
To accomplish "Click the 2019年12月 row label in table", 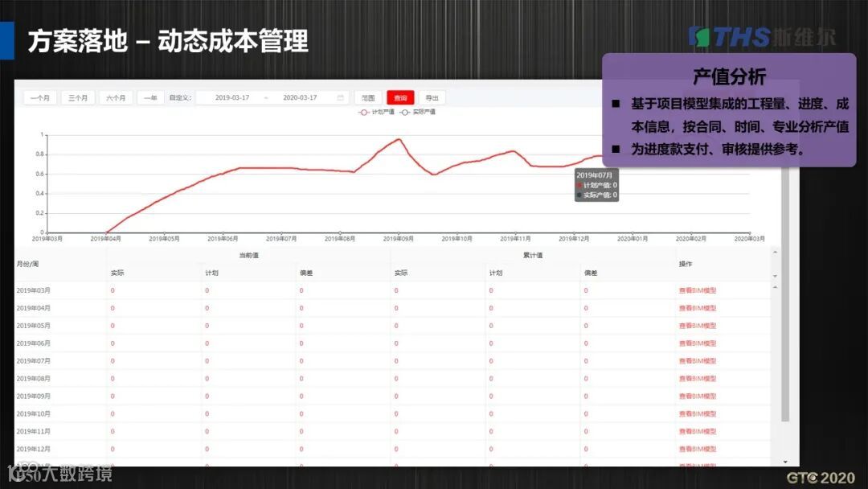I will (x=33, y=449).
